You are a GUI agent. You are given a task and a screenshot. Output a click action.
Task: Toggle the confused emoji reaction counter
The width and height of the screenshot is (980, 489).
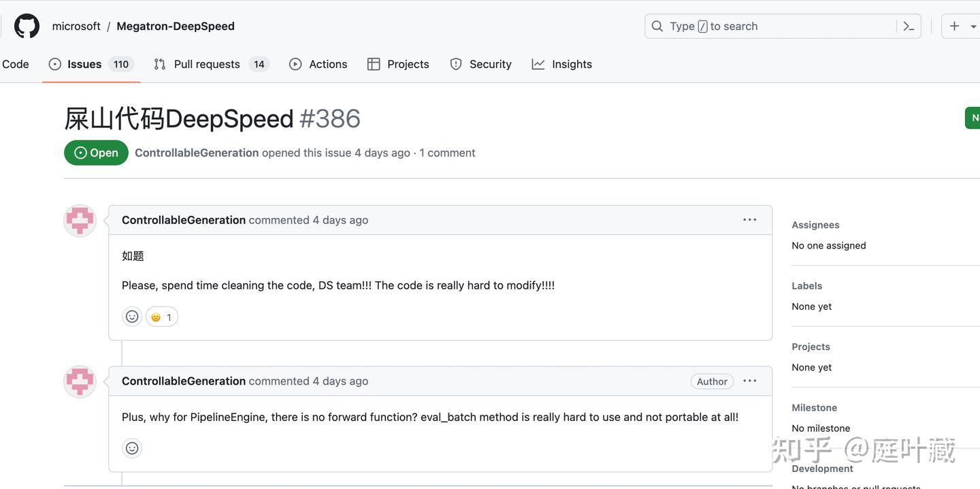tap(162, 317)
